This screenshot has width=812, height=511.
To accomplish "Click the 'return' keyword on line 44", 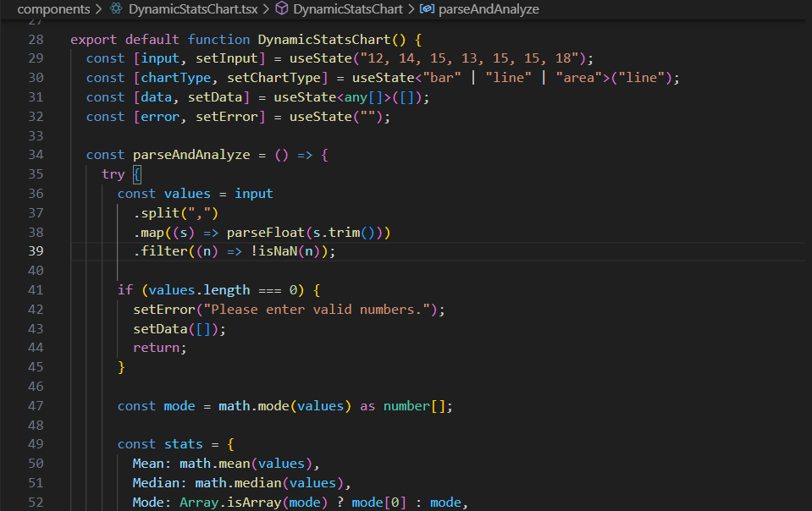I will 157,348.
